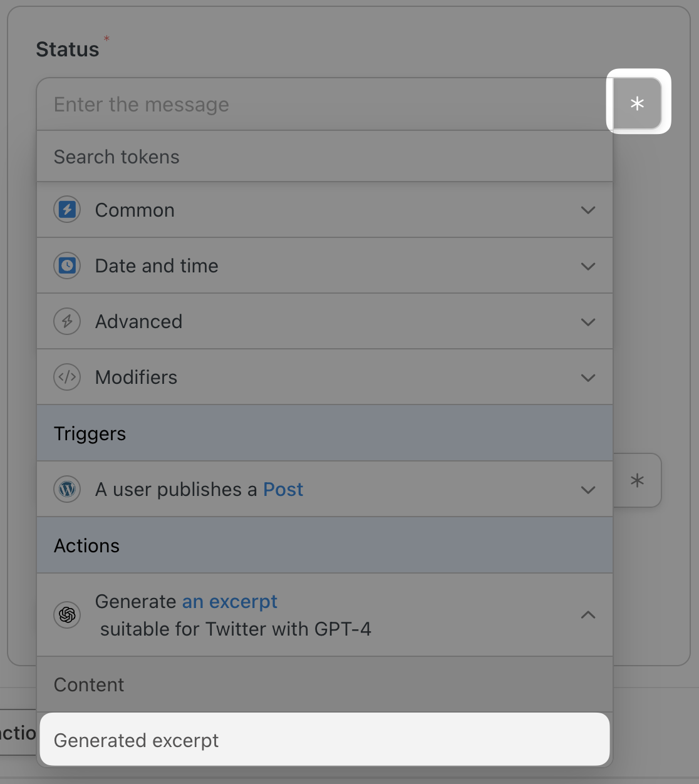Click the Search tokens field
Viewport: 699px width, 784px height.
click(x=324, y=157)
